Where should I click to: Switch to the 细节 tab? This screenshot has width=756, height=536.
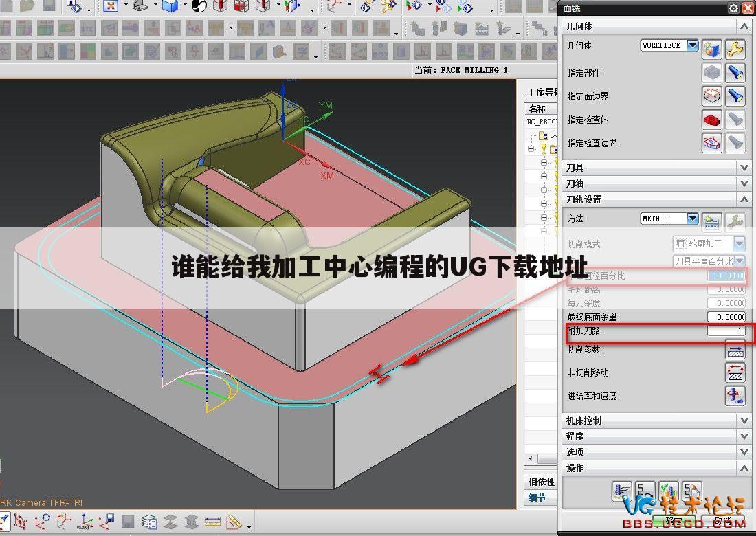click(537, 498)
